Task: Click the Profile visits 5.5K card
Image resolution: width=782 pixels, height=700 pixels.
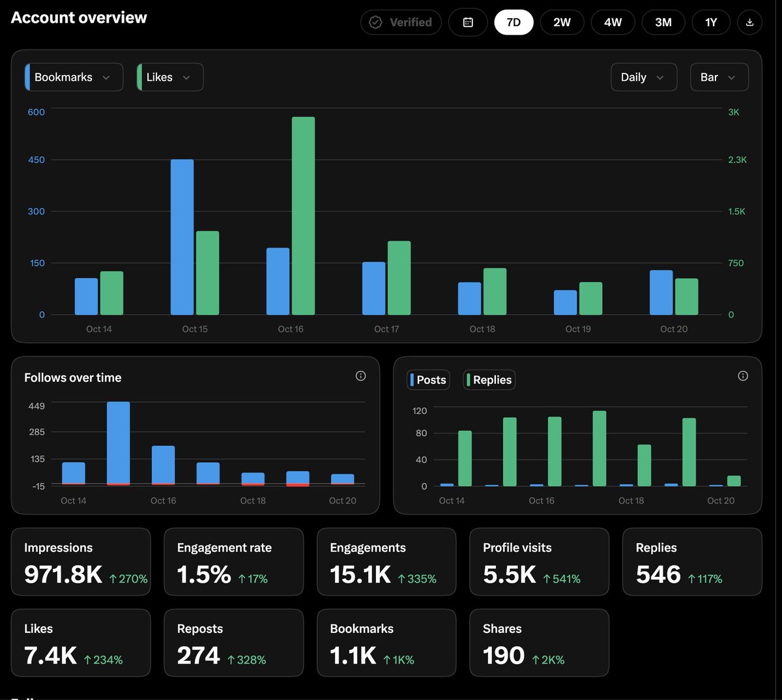Action: pyautogui.click(x=540, y=562)
